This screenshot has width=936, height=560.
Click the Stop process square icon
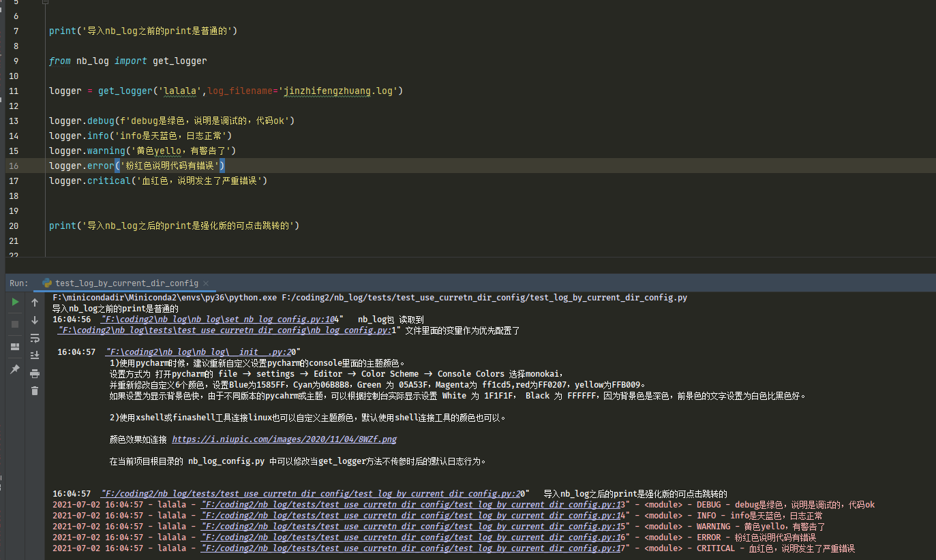coord(15,324)
